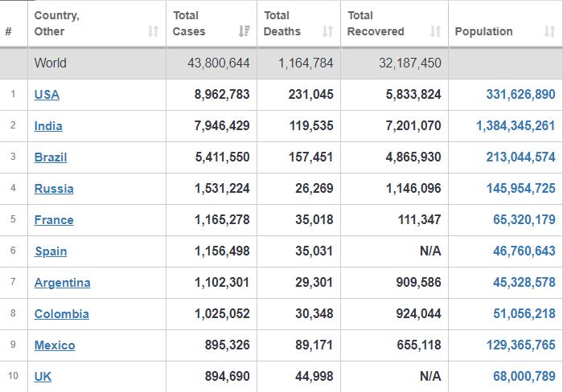Sort table by Total Recovered arrows
Image resolution: width=563 pixels, height=392 pixels.
pos(436,31)
